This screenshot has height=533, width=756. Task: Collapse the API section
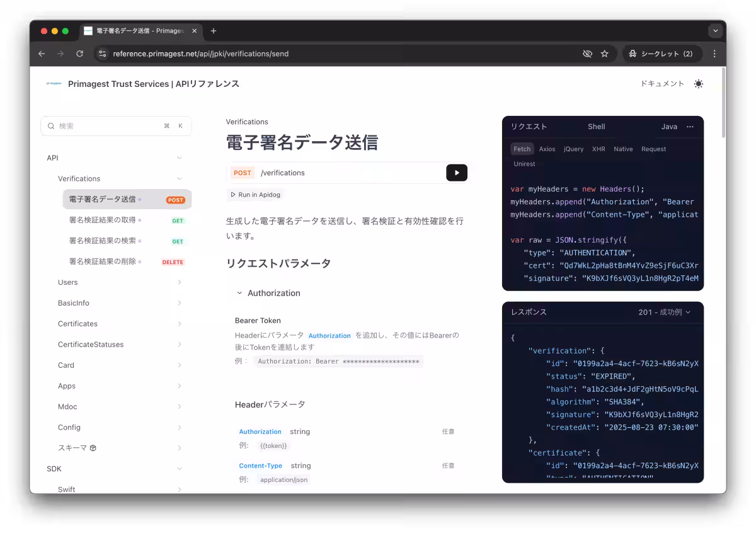click(x=180, y=158)
